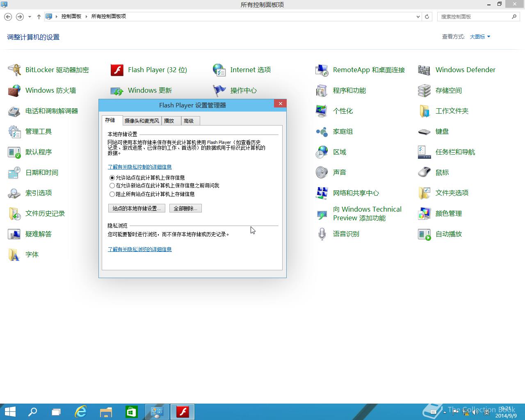The width and height of the screenshot is (525, 420).
Task: Open the 存储空间 icon
Action: pyautogui.click(x=425, y=90)
